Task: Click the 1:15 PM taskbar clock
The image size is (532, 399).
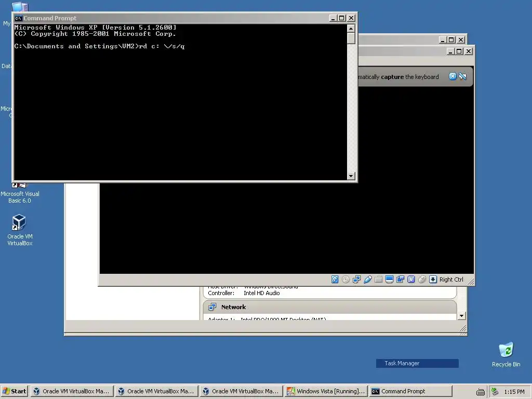Action: click(514, 392)
